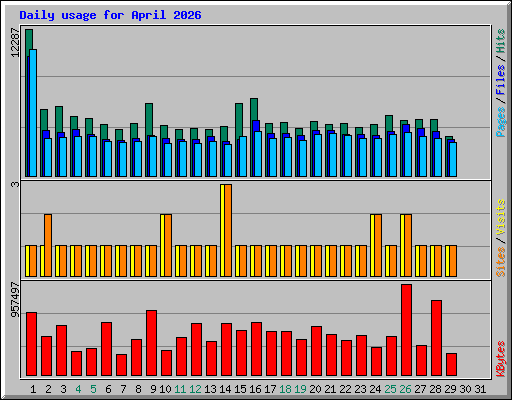Click day label 3 on the x-axis

point(63,389)
